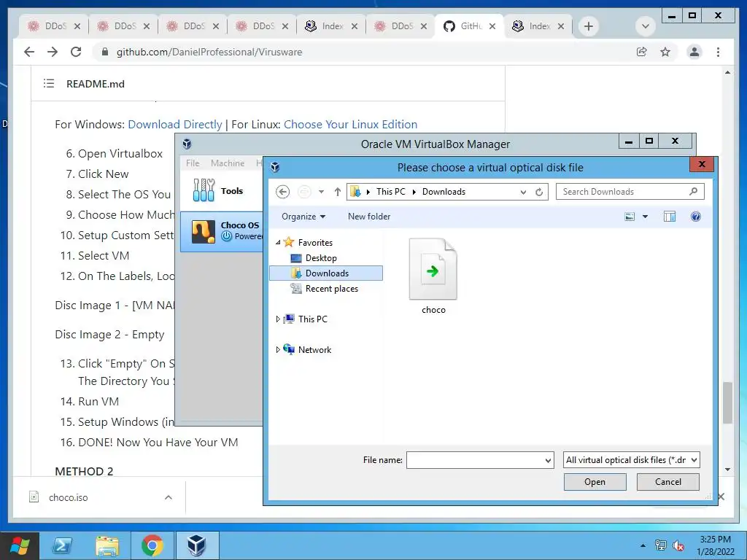This screenshot has width=747, height=560.
Task: Close the GitHub browser tab
Action: [492, 27]
